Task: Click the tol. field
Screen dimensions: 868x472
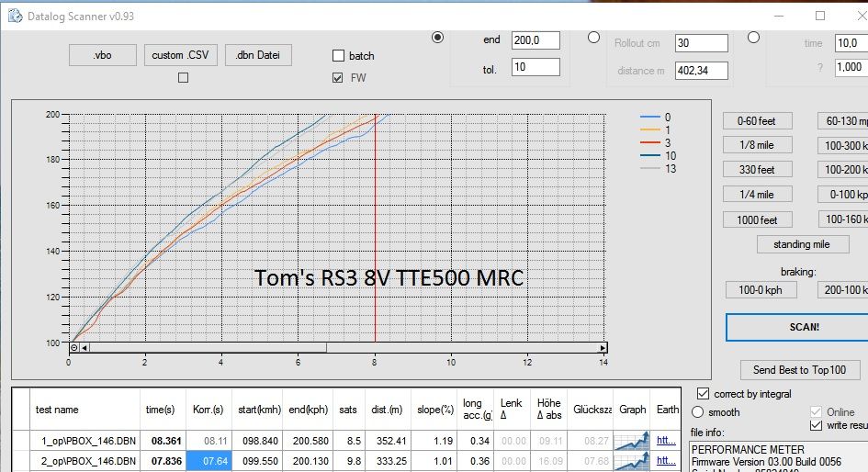Action: (535, 67)
